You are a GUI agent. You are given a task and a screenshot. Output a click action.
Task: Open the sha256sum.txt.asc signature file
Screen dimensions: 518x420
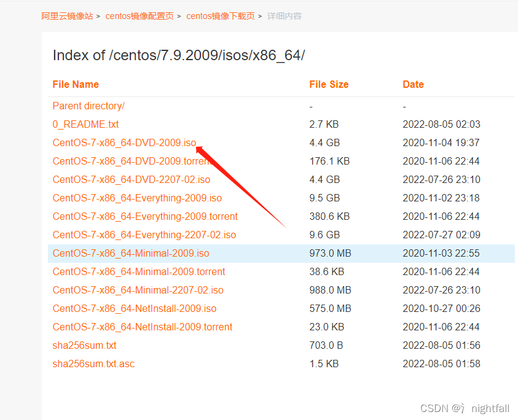tap(93, 364)
